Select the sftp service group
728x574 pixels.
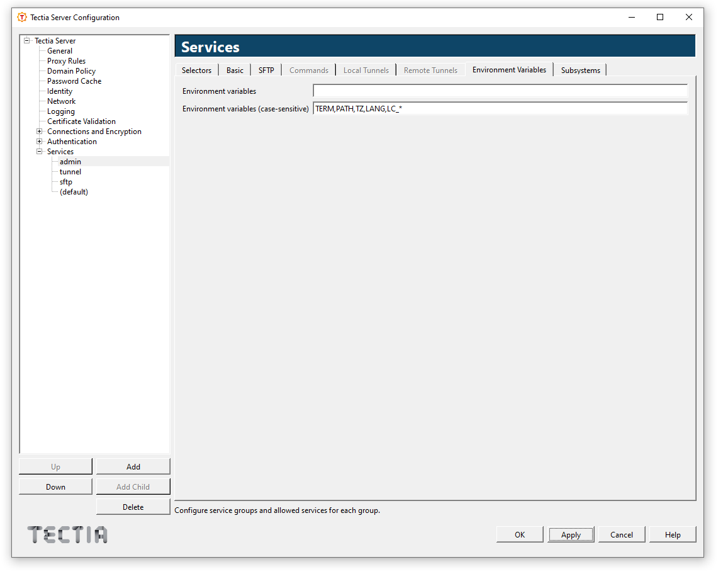pyautogui.click(x=66, y=182)
